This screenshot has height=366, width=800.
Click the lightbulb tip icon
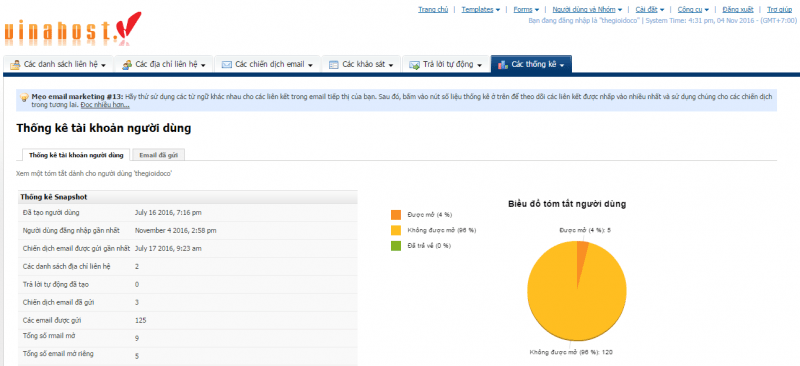click(23, 96)
